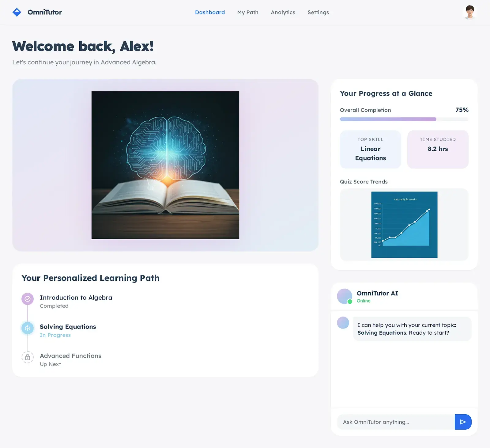Screen dimensions: 490x448
Task: Click the in-progress icon for Solving Equations
Action: 28,328
